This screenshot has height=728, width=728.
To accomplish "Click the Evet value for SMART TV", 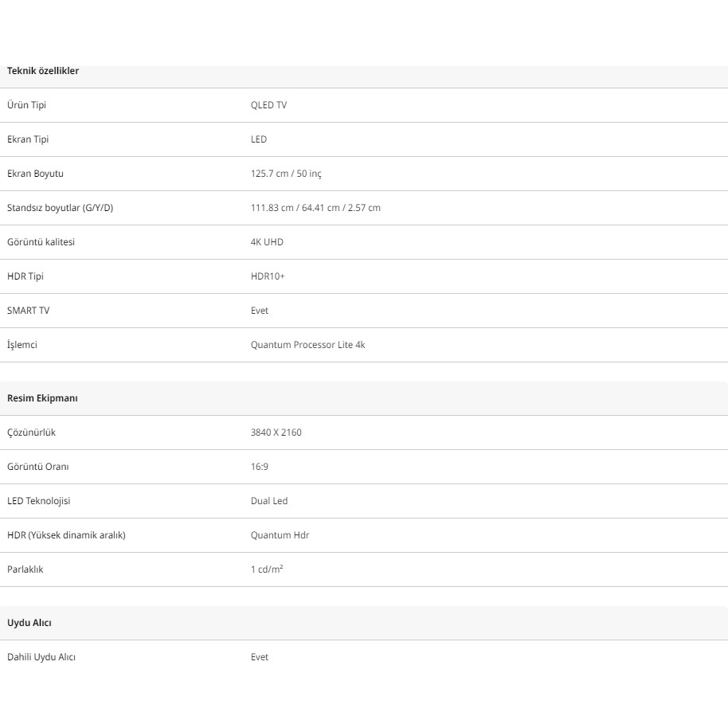I will coord(260,311).
